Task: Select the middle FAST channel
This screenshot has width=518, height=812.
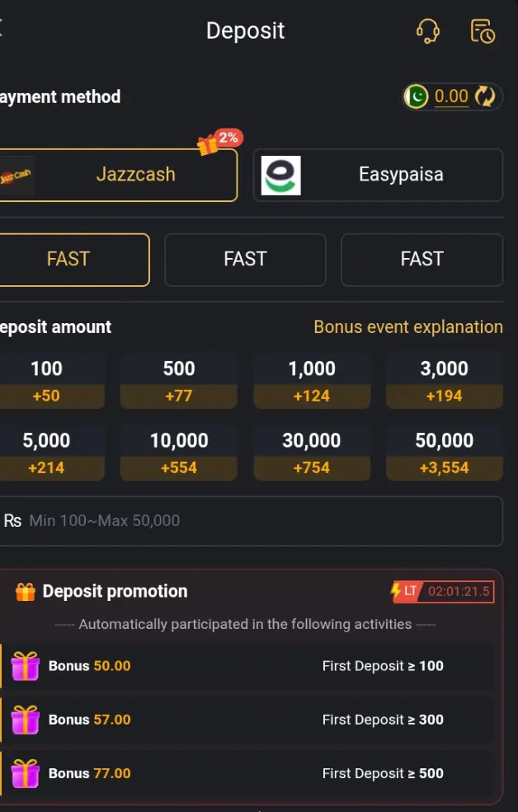Action: [245, 260]
